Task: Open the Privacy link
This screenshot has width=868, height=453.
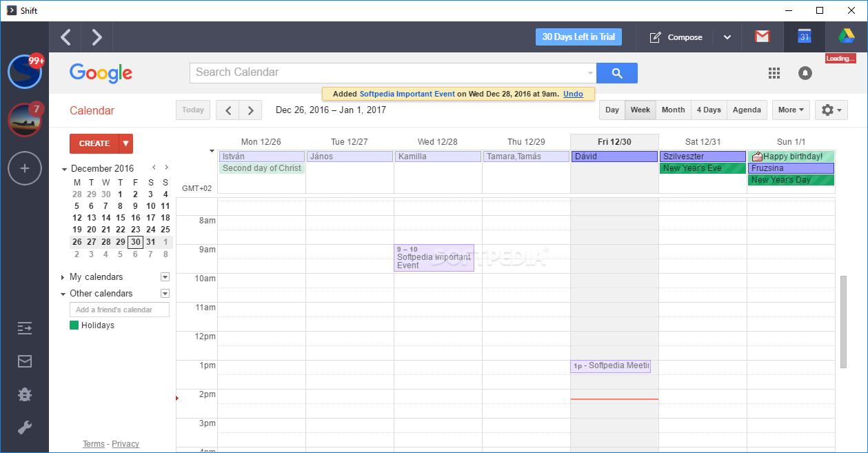Action: 125,444
